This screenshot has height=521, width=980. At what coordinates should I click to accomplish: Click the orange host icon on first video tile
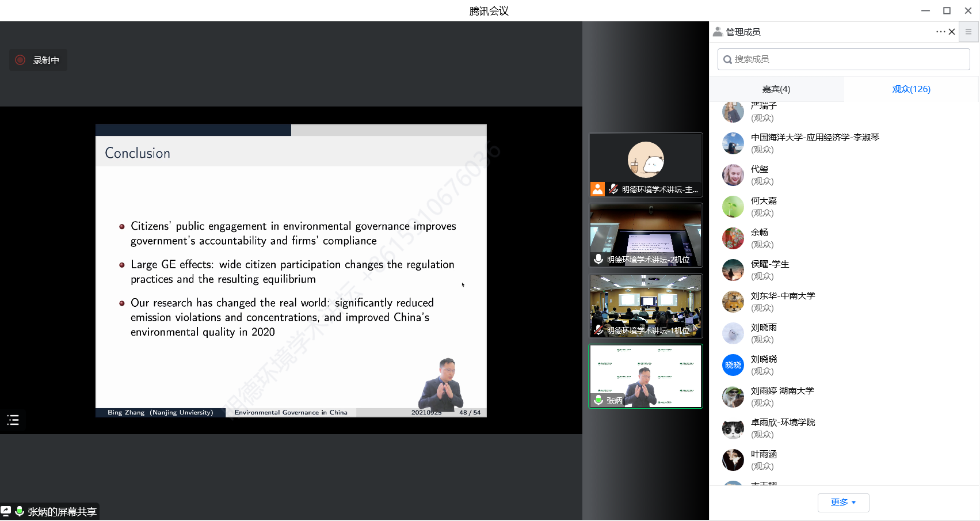click(598, 189)
